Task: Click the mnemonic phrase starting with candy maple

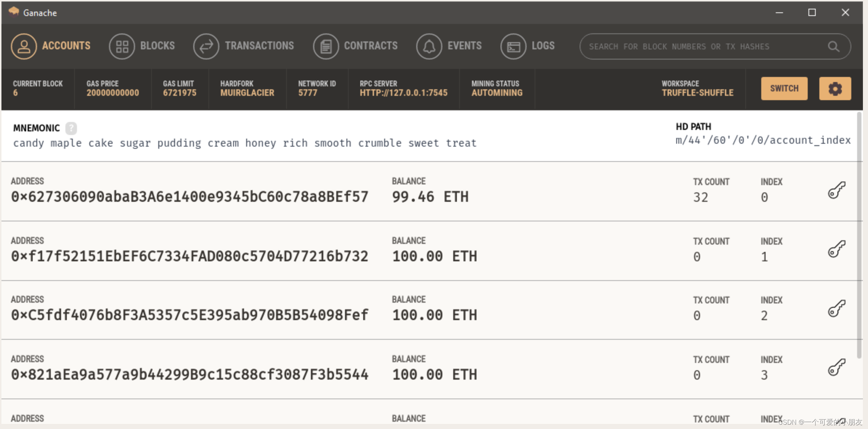Action: pyautogui.click(x=245, y=143)
